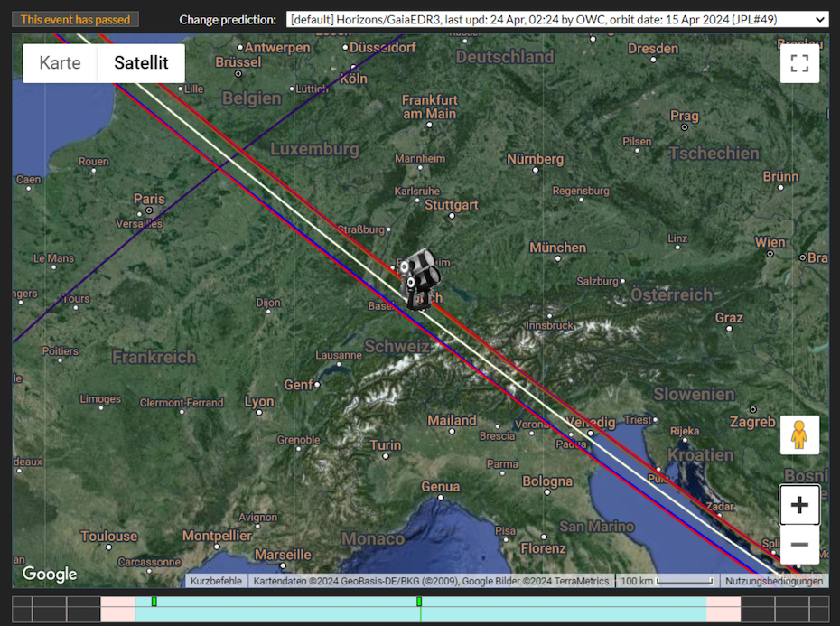The height and width of the screenshot is (626, 840).
Task: Click the left pink timeline segment
Action: click(117, 609)
